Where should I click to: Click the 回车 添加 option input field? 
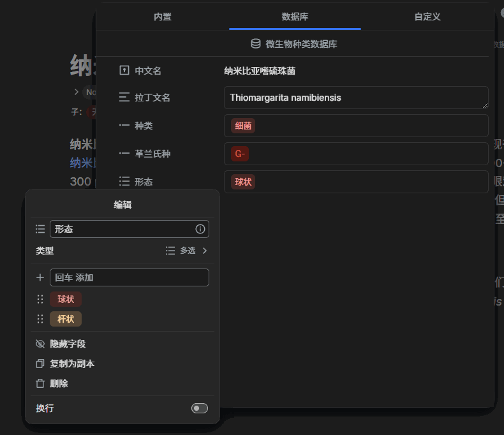click(x=129, y=277)
